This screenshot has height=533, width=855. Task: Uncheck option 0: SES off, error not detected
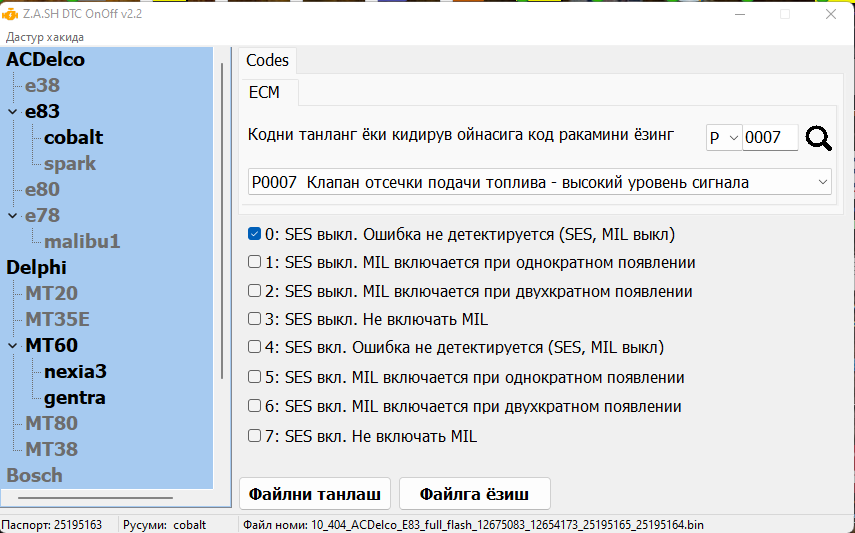coord(255,235)
